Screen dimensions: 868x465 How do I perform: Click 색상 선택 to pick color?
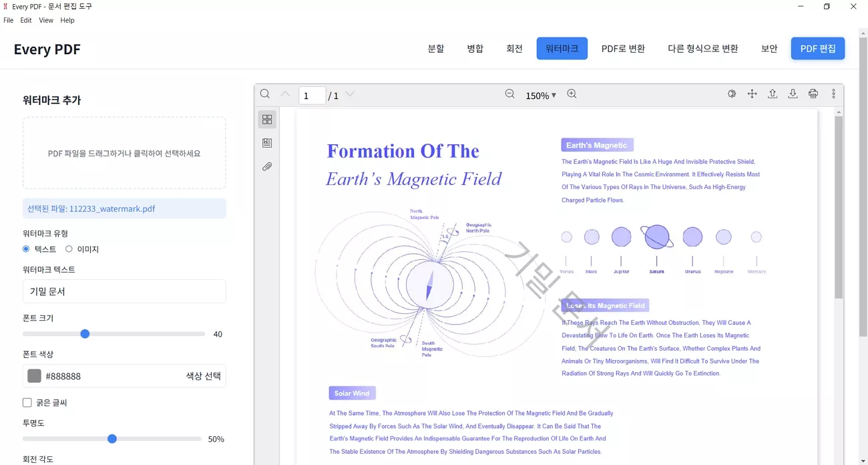203,376
